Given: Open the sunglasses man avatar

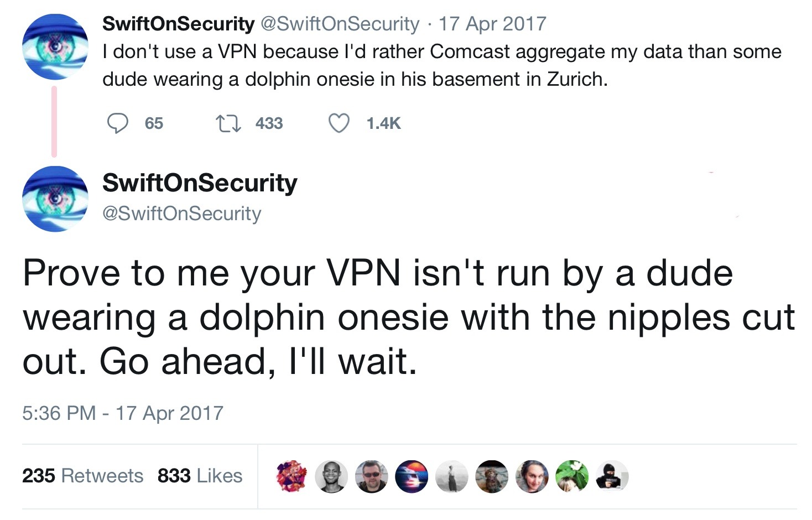Looking at the screenshot, I should [371, 476].
